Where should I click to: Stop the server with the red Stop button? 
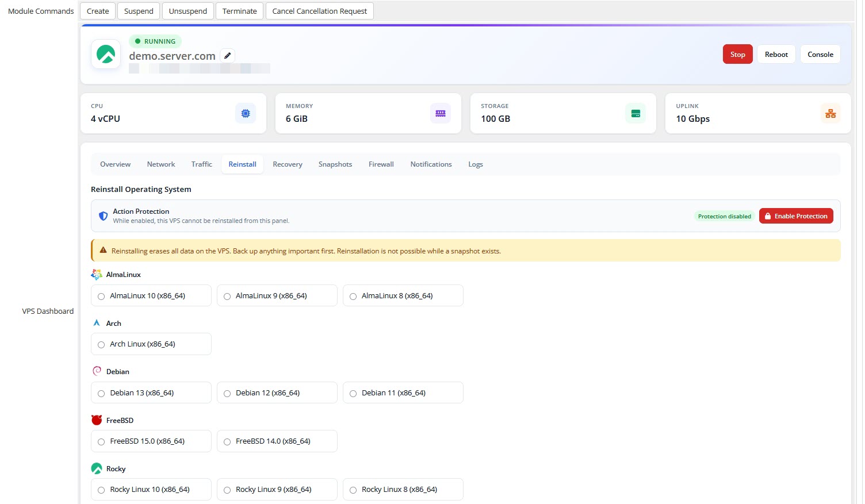coord(738,54)
